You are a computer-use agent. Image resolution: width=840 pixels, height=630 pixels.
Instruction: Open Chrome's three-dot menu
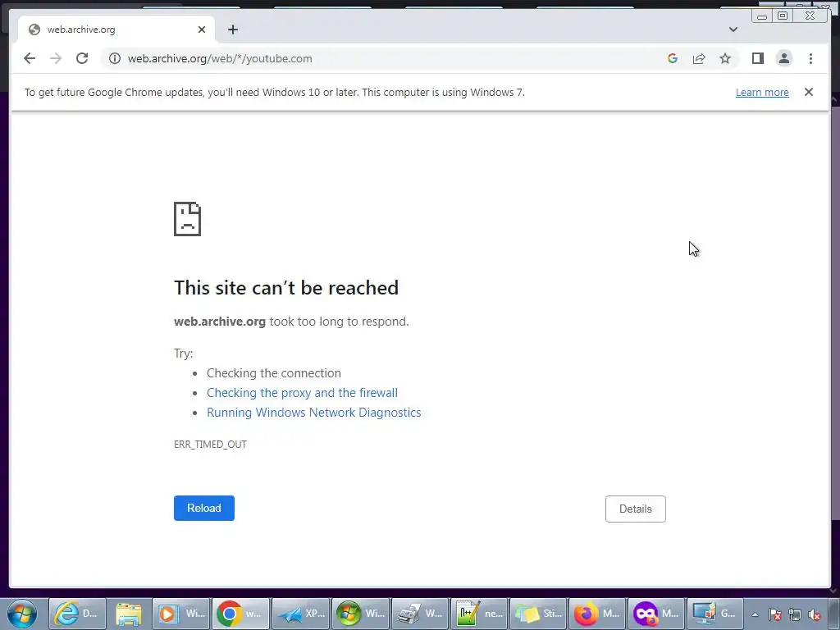pyautogui.click(x=810, y=58)
